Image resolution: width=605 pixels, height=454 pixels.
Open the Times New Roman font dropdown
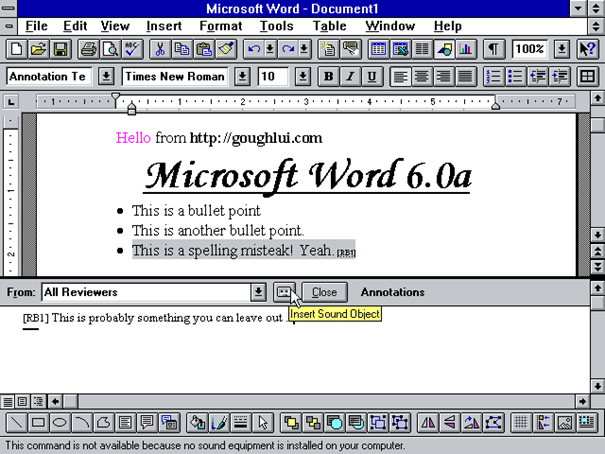[x=242, y=76]
